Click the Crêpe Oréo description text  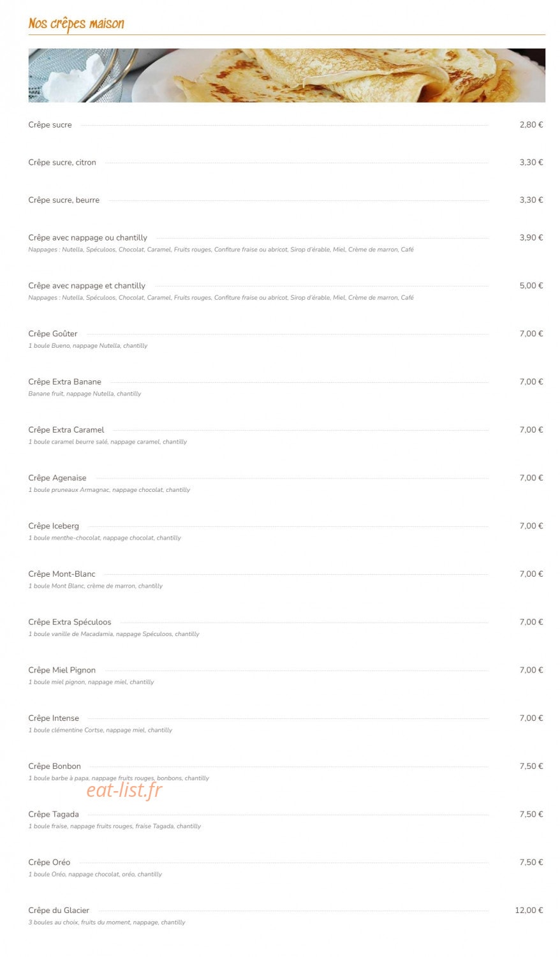95,874
